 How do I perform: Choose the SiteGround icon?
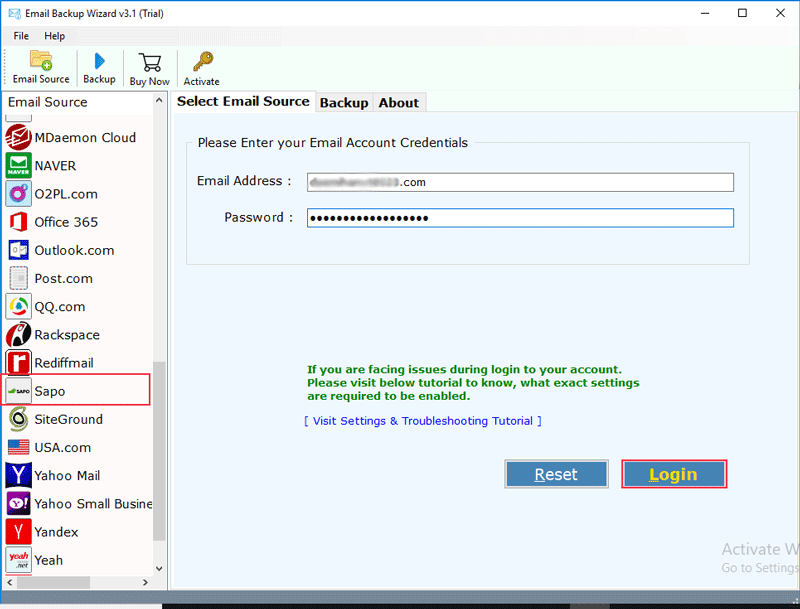[x=18, y=419]
